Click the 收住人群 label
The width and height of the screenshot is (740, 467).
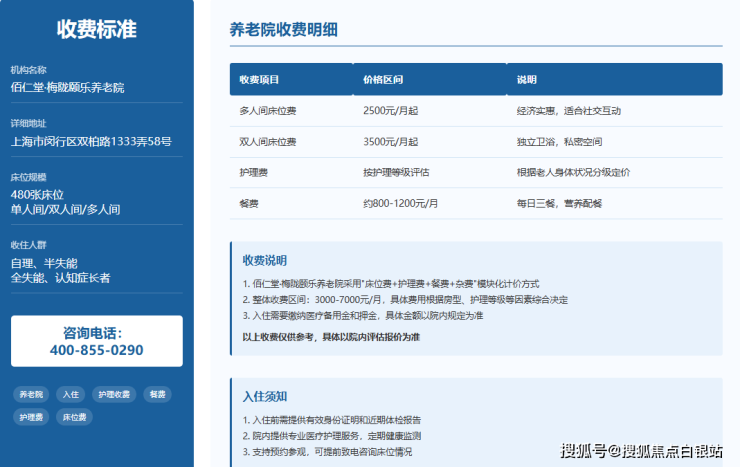tap(29, 245)
